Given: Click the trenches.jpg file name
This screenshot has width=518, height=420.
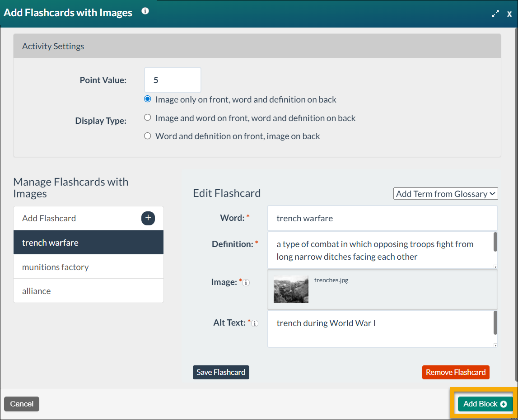Looking at the screenshot, I should (x=331, y=280).
